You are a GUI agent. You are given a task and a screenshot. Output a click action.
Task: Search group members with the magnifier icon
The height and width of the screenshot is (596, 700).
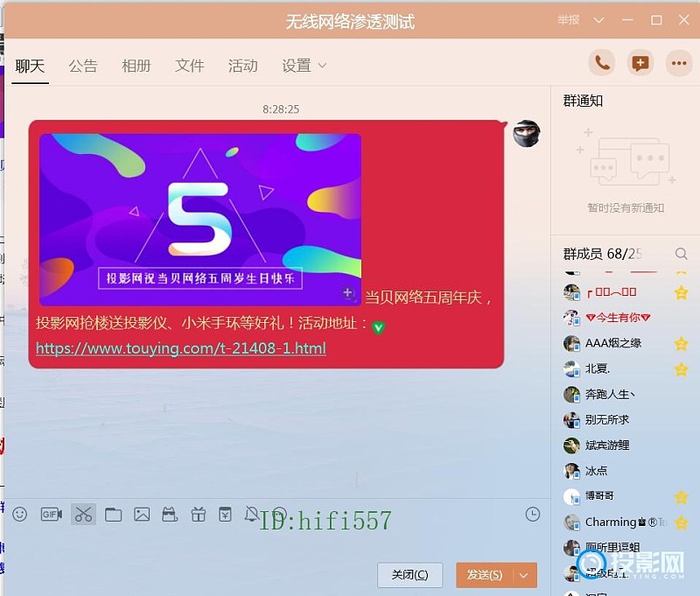(682, 254)
